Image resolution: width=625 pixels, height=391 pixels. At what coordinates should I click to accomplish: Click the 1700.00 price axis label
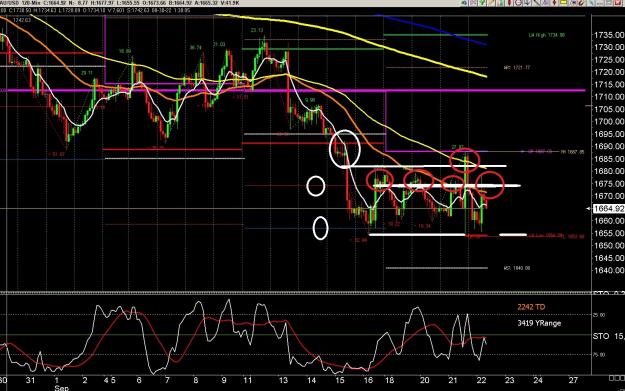tap(609, 122)
